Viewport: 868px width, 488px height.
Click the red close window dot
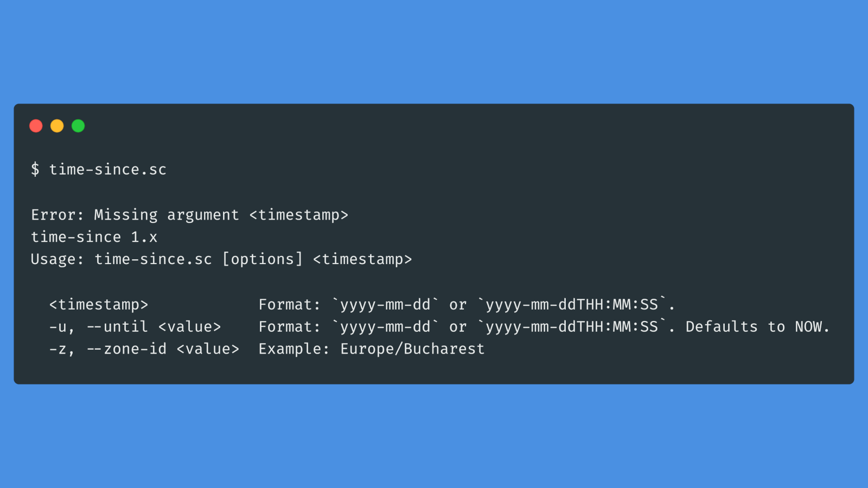coord(36,126)
